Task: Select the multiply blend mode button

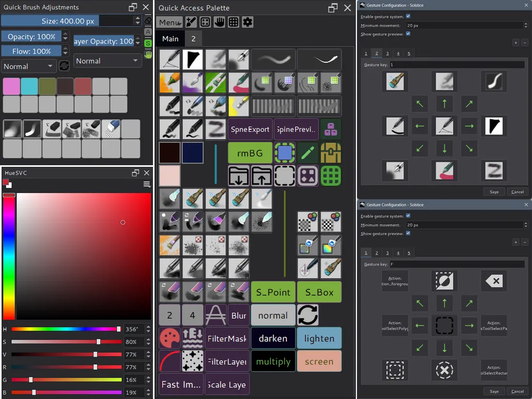Action: [273, 361]
